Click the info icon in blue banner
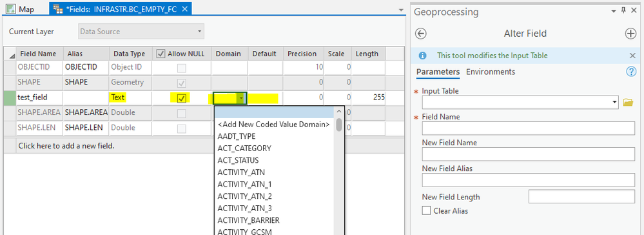The height and width of the screenshot is (235, 644). click(422, 56)
